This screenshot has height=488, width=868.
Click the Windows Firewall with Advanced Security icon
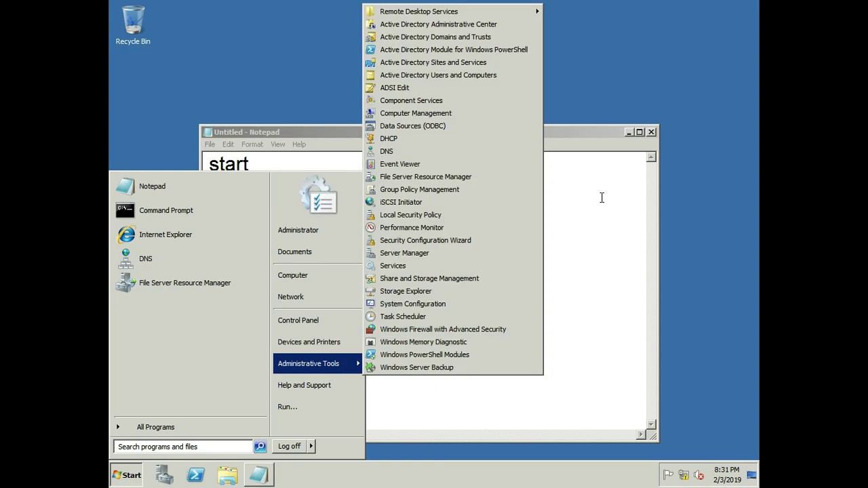pos(370,329)
